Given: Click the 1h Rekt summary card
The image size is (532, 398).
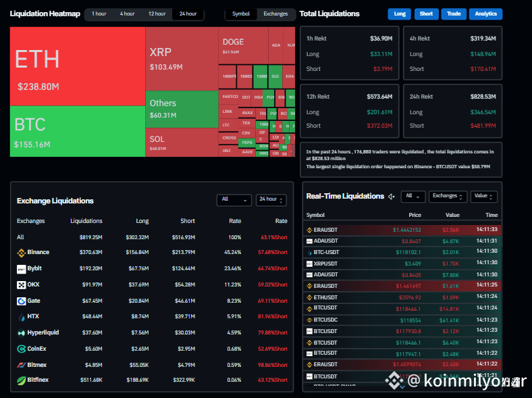Looking at the screenshot, I should tap(350, 53).
